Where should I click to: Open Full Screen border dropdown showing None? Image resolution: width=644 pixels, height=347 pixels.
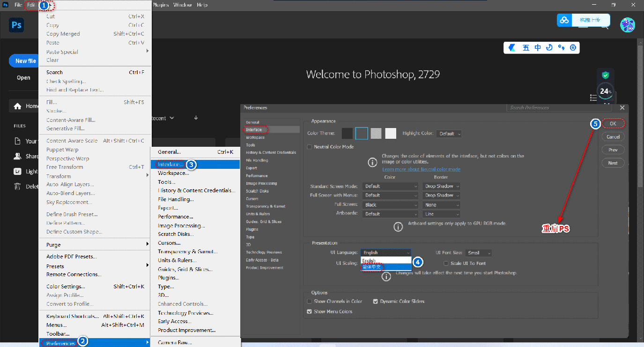tap(441, 205)
